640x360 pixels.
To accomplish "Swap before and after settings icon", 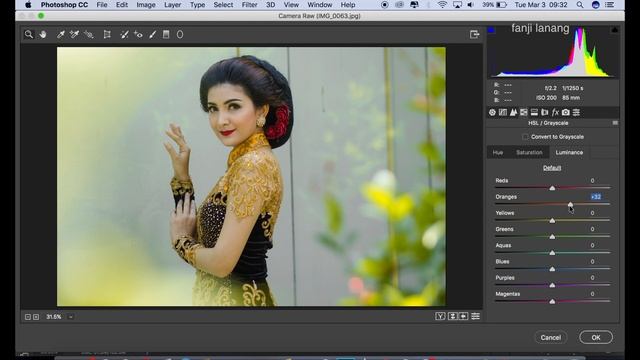I will click(453, 316).
